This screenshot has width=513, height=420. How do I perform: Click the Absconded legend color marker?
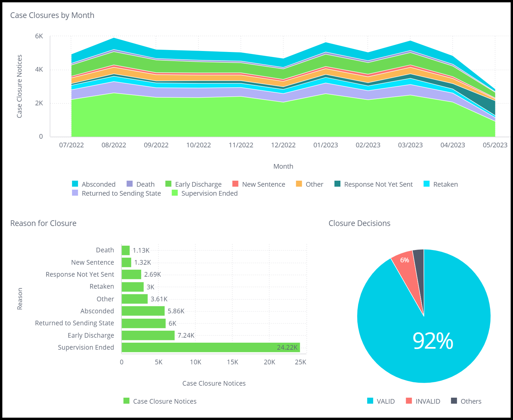click(x=75, y=184)
